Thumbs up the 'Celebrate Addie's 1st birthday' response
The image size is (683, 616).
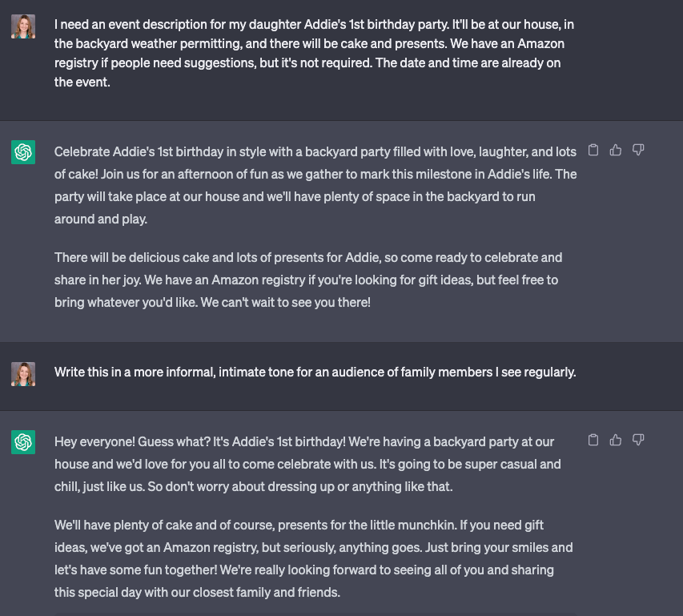tap(616, 150)
